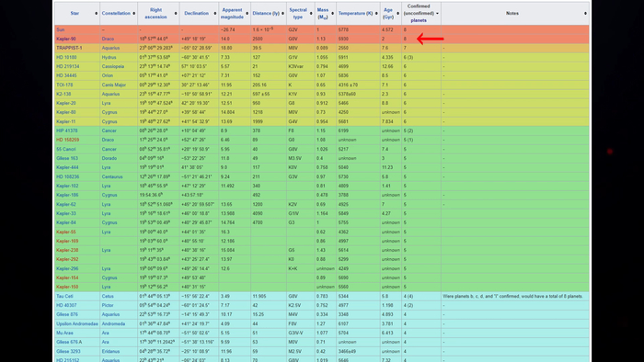Open the Eridanus constellation link

(x=111, y=351)
